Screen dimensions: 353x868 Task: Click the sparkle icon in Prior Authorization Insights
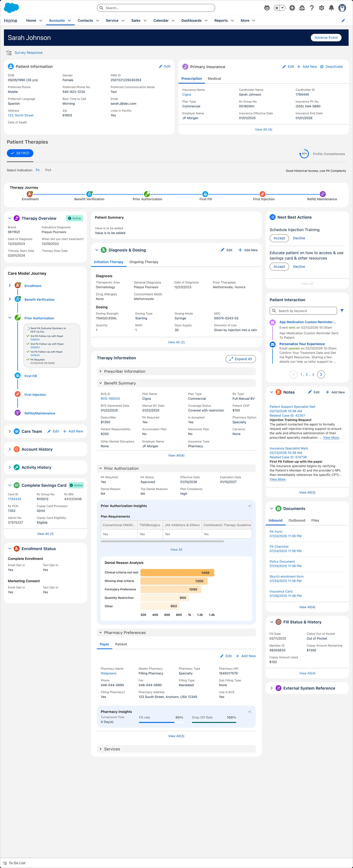click(x=250, y=506)
